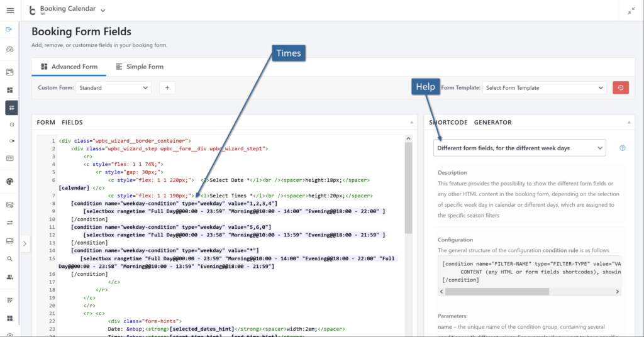644x337 pixels.
Task: Click the Booking Calendar logo icon
Action: [33, 11]
